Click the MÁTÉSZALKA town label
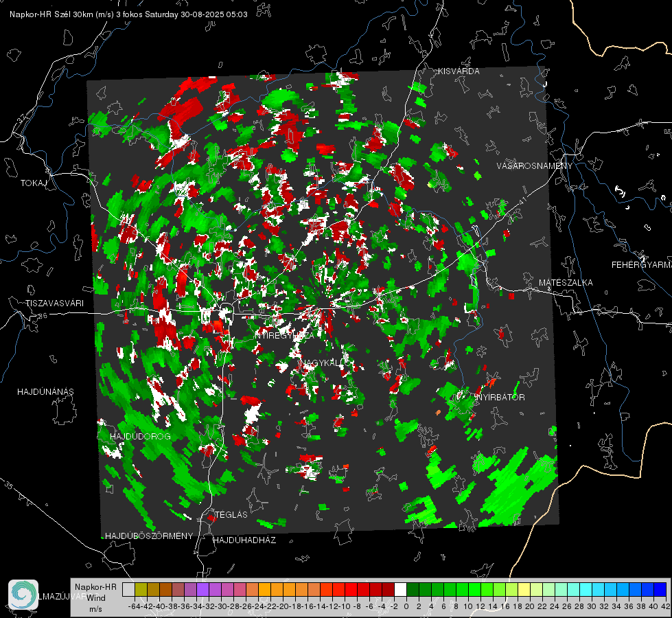The height and width of the screenshot is (618, 672). click(x=566, y=283)
